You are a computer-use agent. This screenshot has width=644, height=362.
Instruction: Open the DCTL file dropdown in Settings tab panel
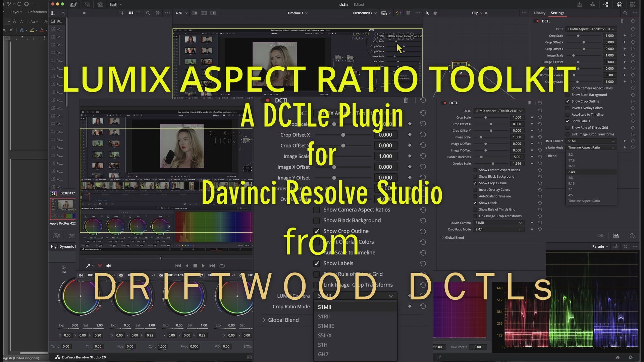coord(591,29)
